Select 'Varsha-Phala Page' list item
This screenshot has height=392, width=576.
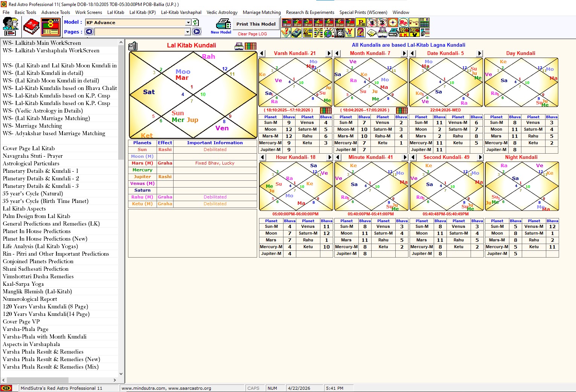tap(59, 329)
